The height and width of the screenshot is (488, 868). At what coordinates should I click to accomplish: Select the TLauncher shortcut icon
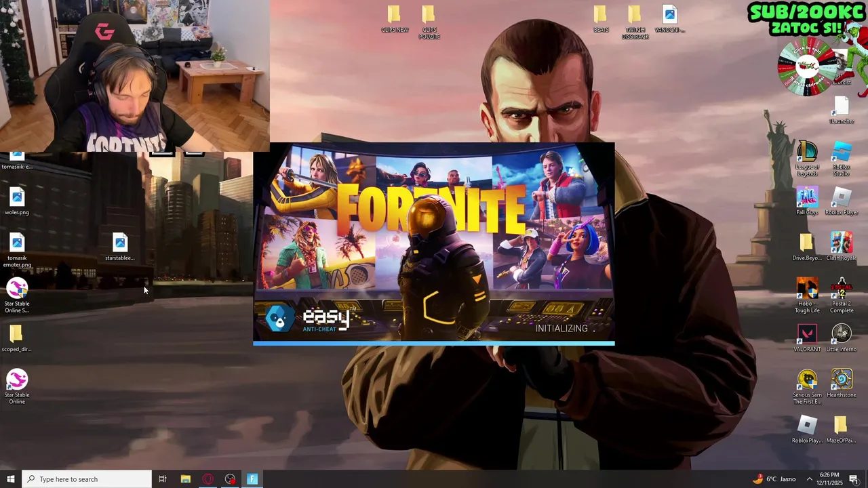click(x=842, y=110)
